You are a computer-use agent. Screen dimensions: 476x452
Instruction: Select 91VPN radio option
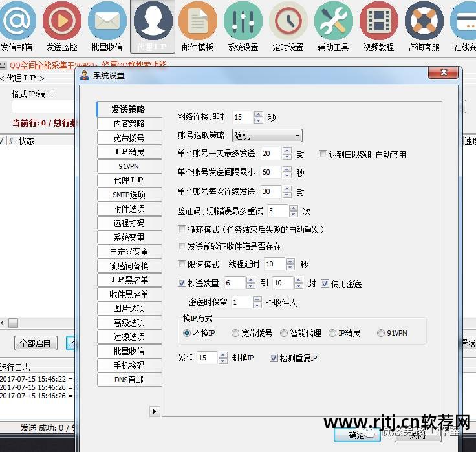click(x=381, y=333)
